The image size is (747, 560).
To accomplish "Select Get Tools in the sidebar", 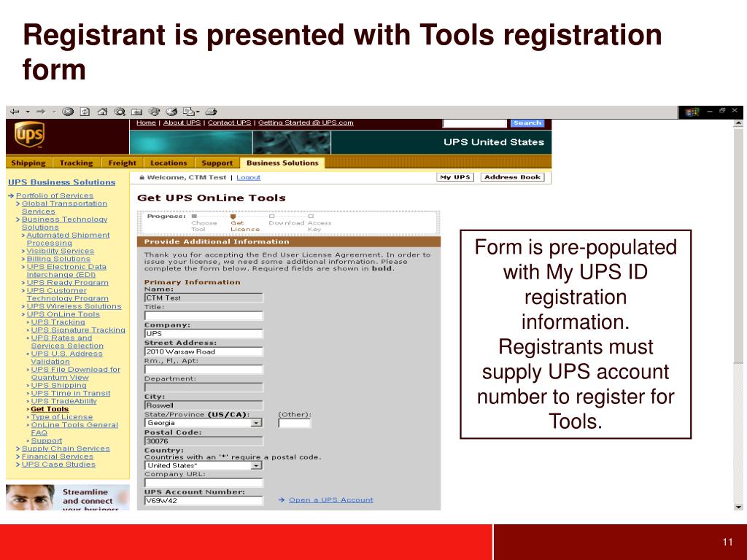I will [x=50, y=409].
